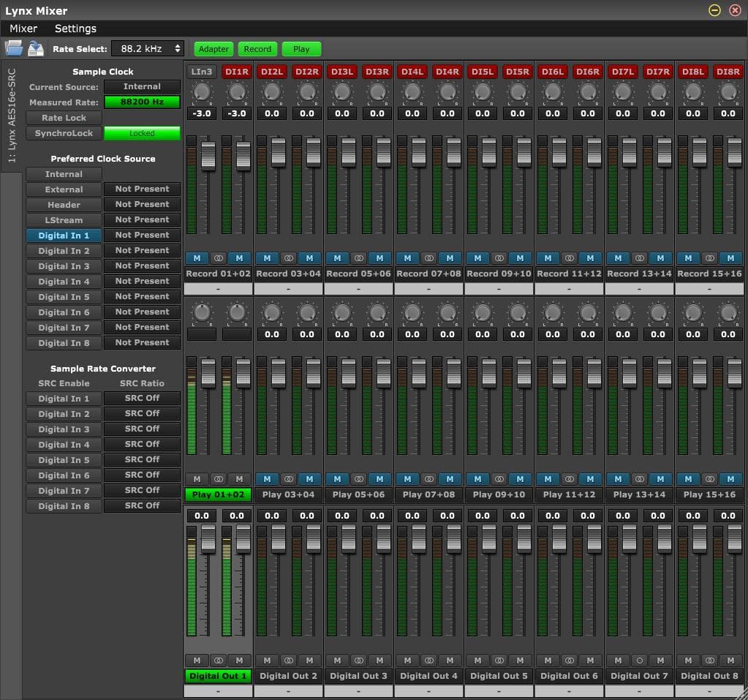
Task: Open a saved mixer scene file
Action: 15,48
